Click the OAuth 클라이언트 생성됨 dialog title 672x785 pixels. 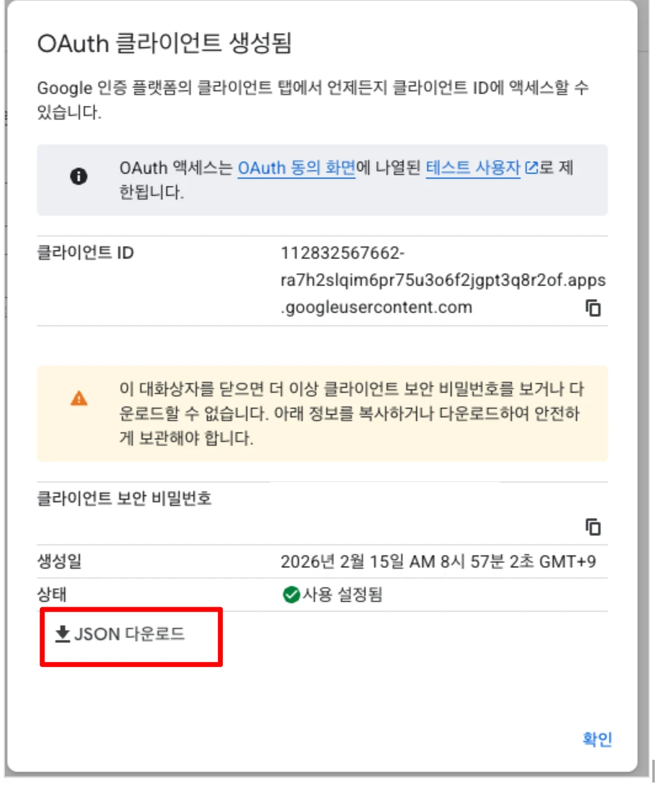(x=164, y=44)
